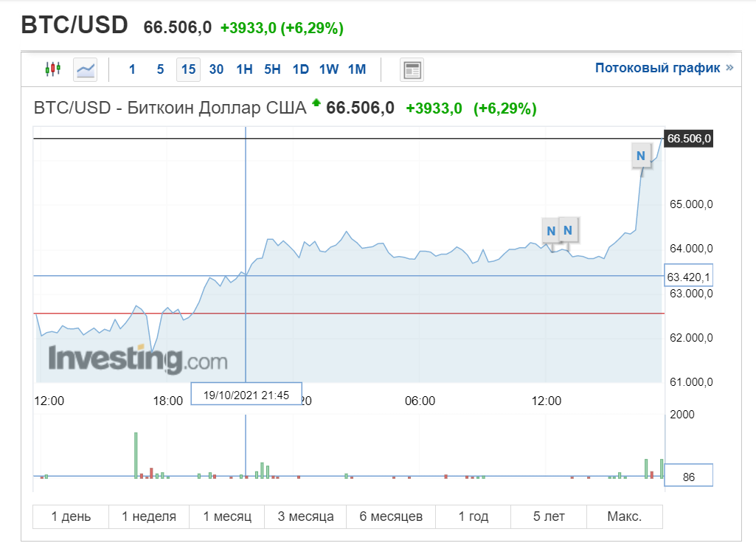Select the area line chart icon
756x560 pixels.
pyautogui.click(x=86, y=69)
